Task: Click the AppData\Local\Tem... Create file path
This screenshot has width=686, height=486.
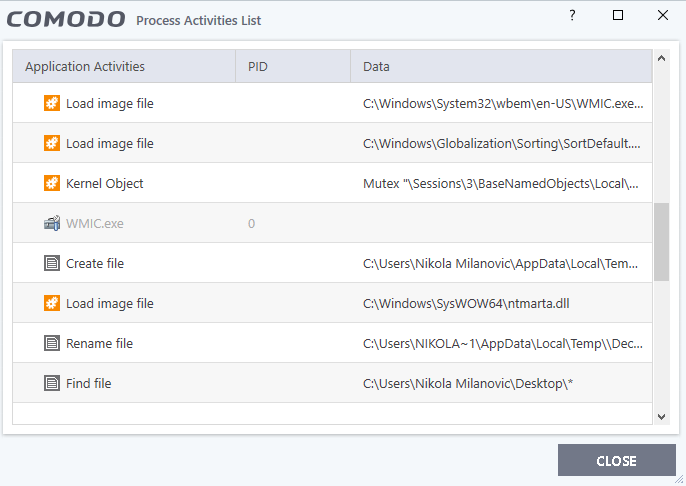Action: coord(500,263)
